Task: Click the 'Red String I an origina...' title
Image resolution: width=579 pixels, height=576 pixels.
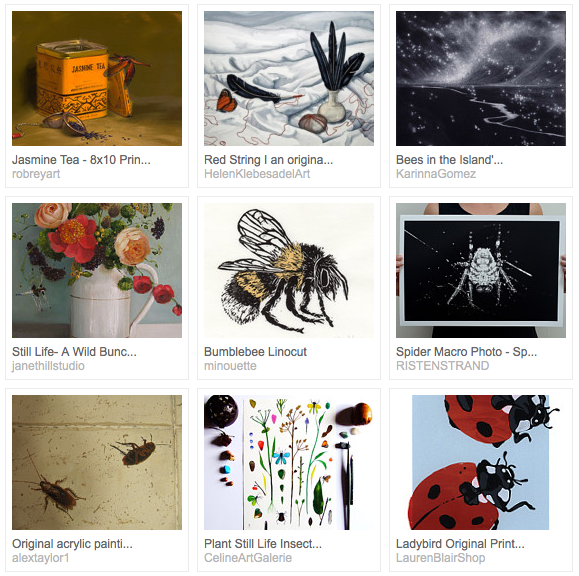Action: (x=268, y=160)
